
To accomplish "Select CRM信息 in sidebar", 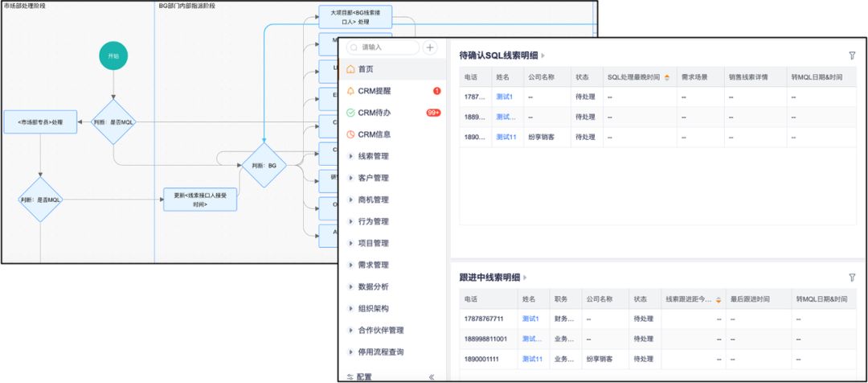I will (x=375, y=134).
